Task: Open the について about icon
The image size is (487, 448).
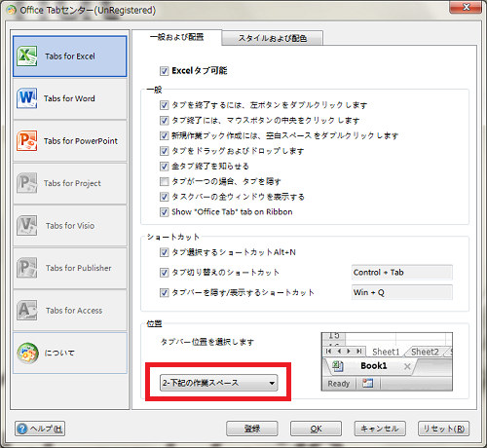Action: coord(28,353)
